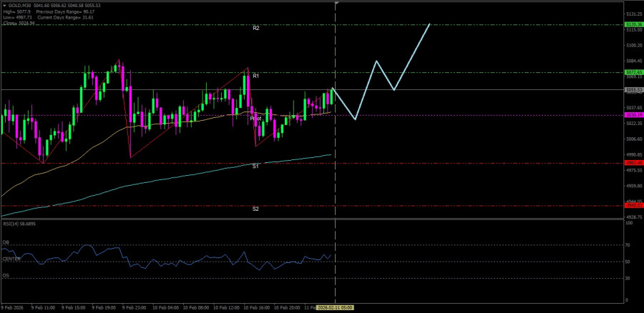
Task: Click the RSI scale value 30
Action: click(628, 279)
